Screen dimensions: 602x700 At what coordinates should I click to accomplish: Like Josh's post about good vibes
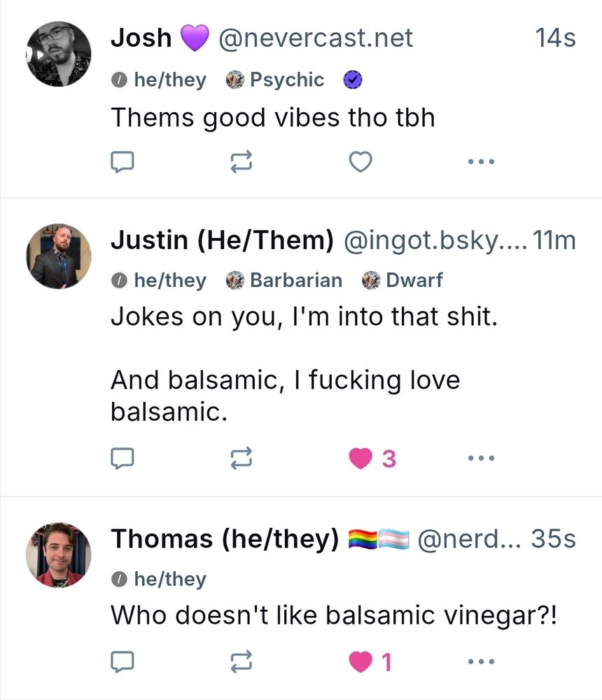tap(360, 162)
